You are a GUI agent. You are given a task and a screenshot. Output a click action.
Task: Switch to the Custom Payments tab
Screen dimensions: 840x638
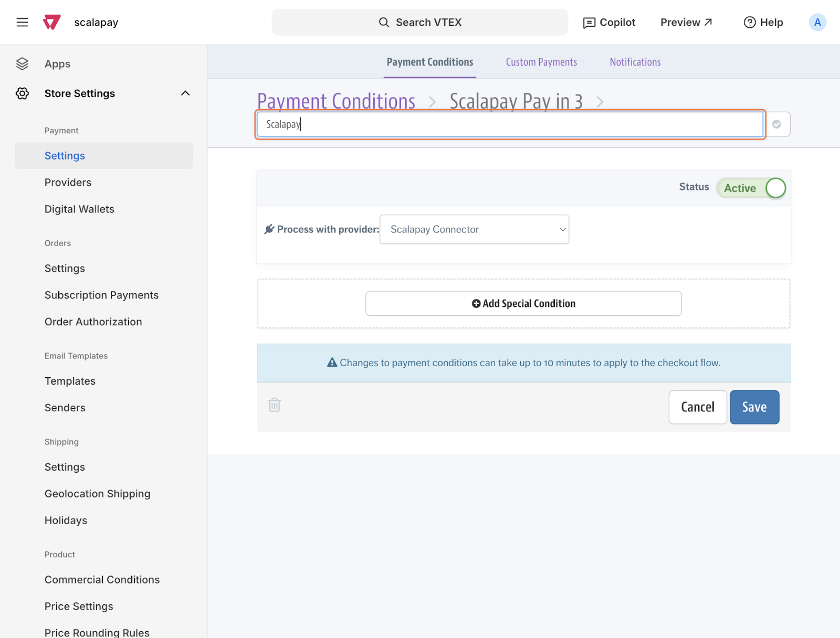(x=541, y=62)
